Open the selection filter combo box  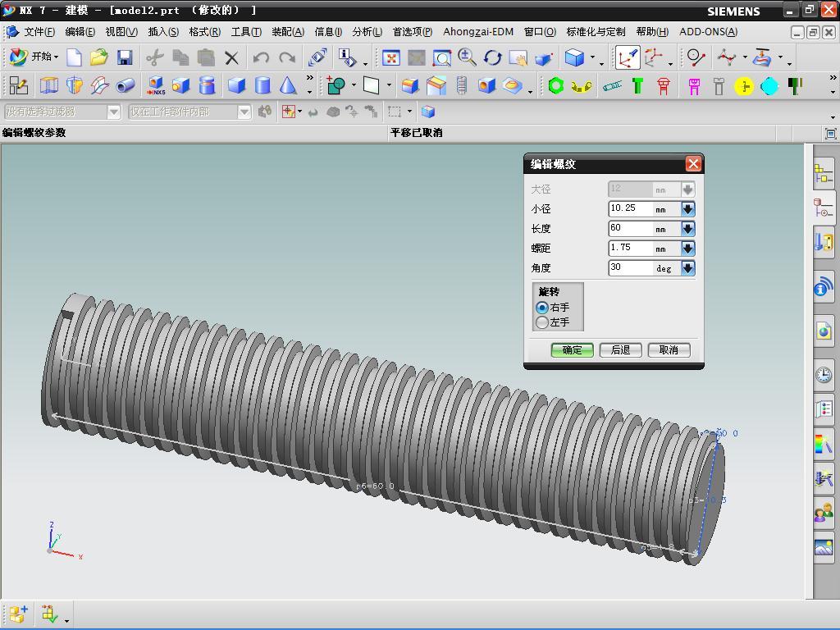(62, 112)
